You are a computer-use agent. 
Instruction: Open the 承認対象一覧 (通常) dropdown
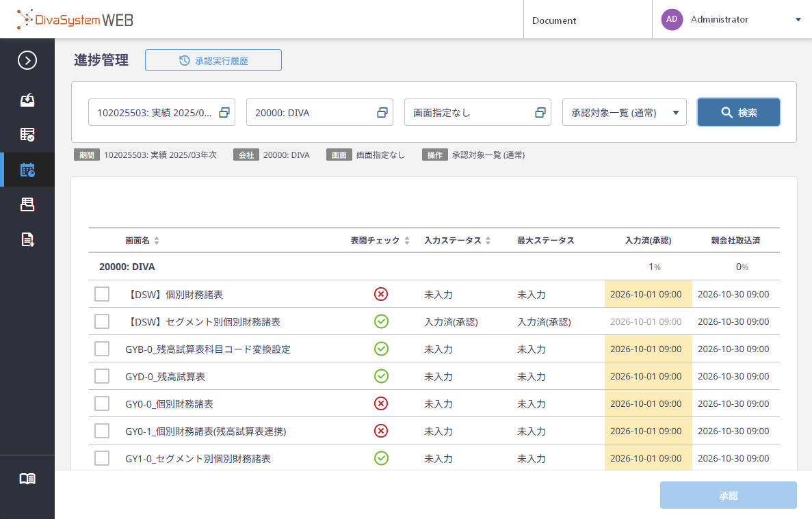pyautogui.click(x=624, y=112)
